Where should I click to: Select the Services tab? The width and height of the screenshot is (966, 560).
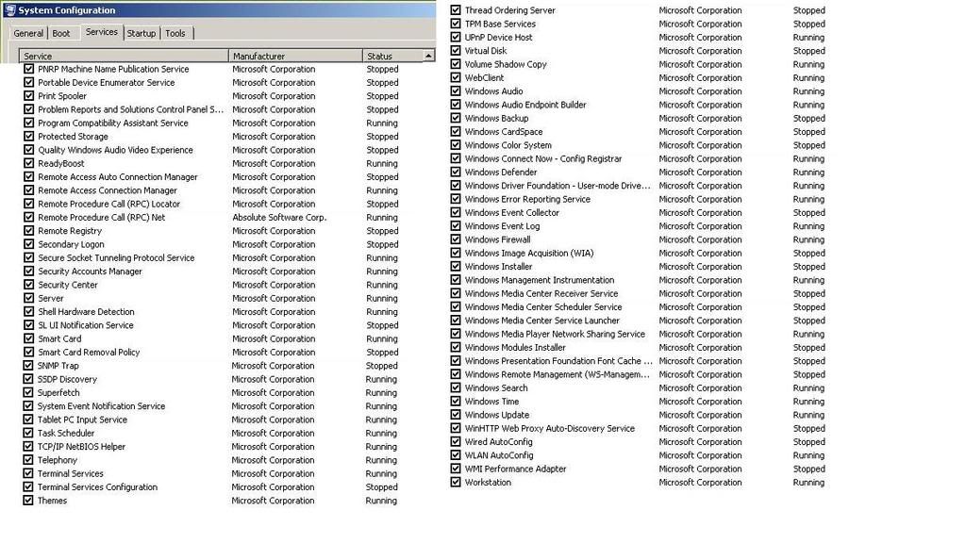click(102, 32)
